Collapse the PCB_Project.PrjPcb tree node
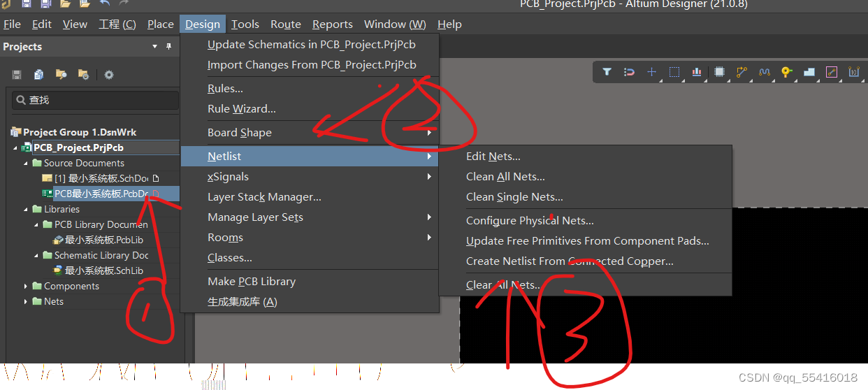The image size is (868, 390). point(15,148)
